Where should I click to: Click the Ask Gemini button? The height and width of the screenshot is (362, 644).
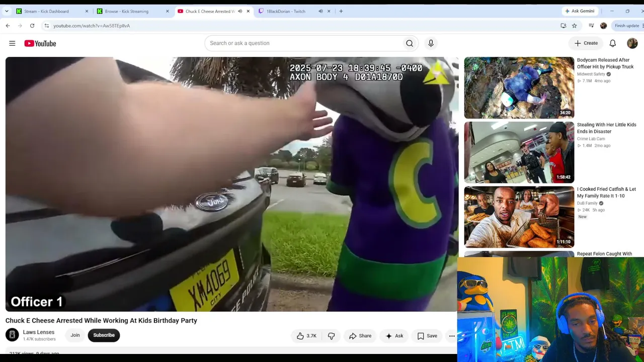coord(580,11)
